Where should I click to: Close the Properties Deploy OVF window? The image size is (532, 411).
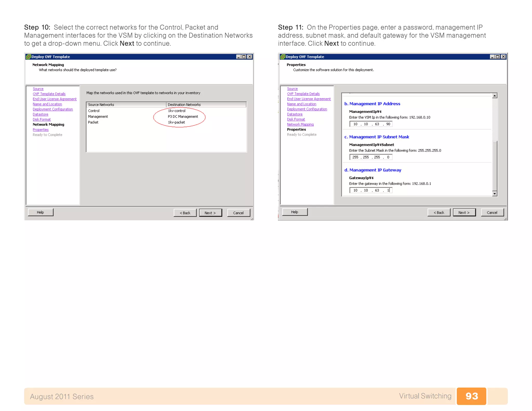[503, 57]
